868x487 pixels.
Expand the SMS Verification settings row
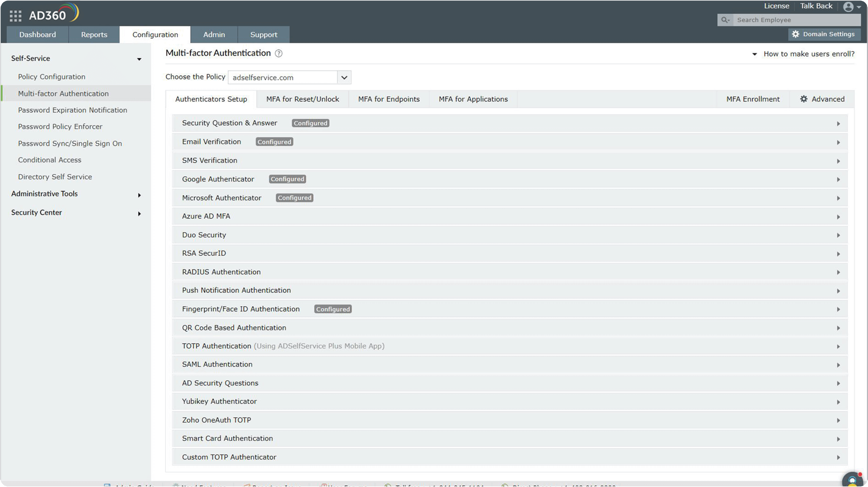(838, 161)
